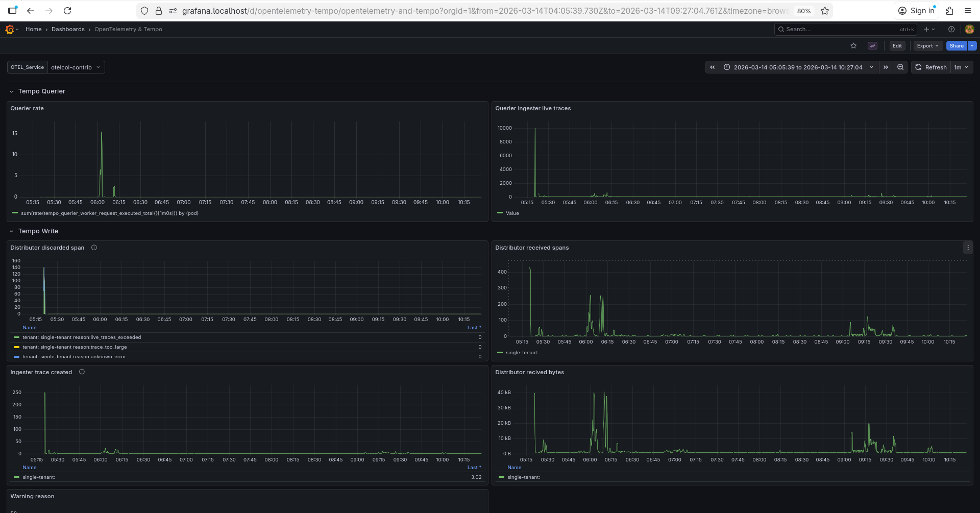Click the Distributor discarded span panel title
Image resolution: width=980 pixels, height=513 pixels.
click(47, 248)
